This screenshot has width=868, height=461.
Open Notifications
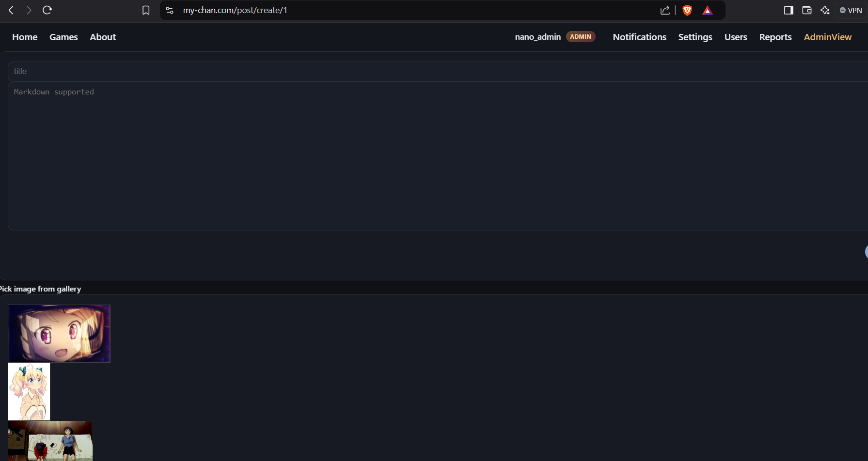tap(639, 37)
